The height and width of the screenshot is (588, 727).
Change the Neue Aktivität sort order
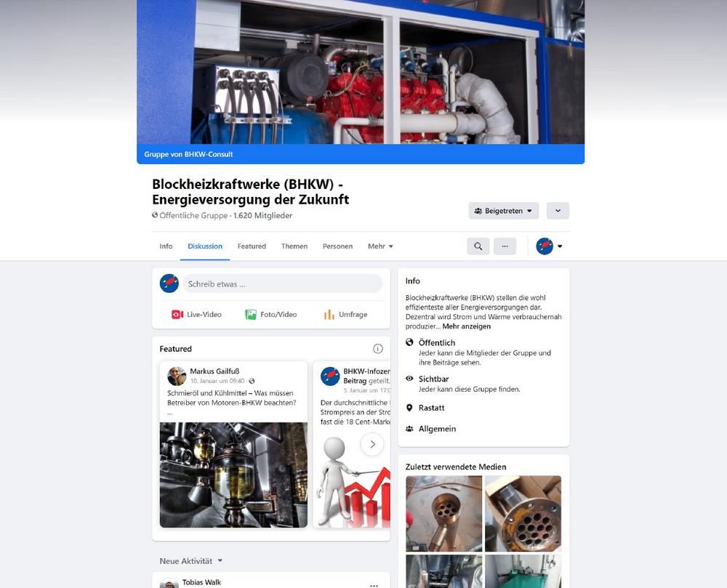[x=191, y=561]
